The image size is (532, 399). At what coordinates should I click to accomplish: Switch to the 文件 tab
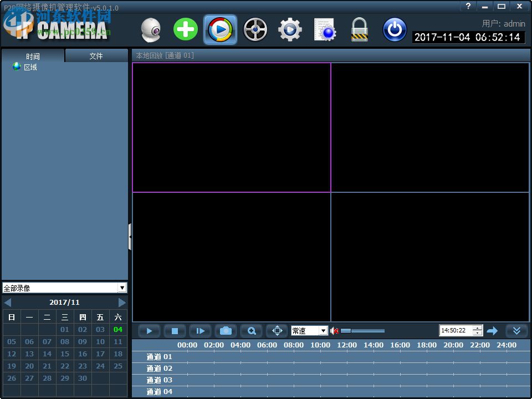coord(96,56)
